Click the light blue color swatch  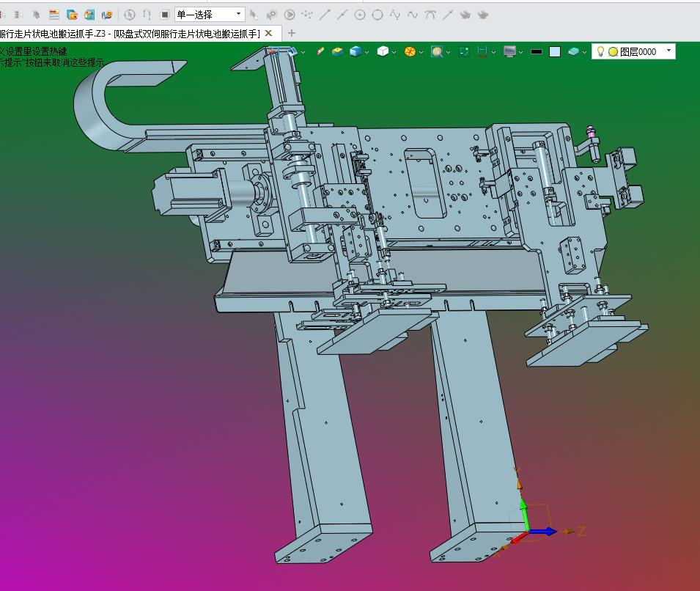[x=555, y=52]
